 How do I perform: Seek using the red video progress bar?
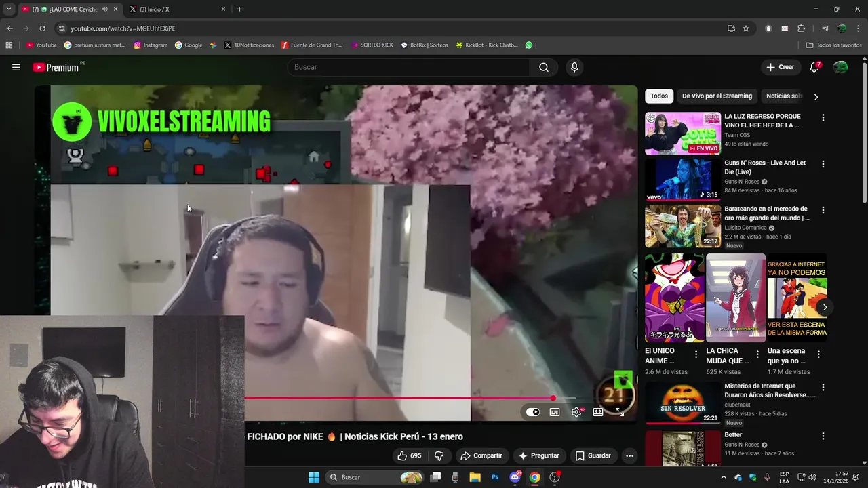pyautogui.click(x=410, y=399)
